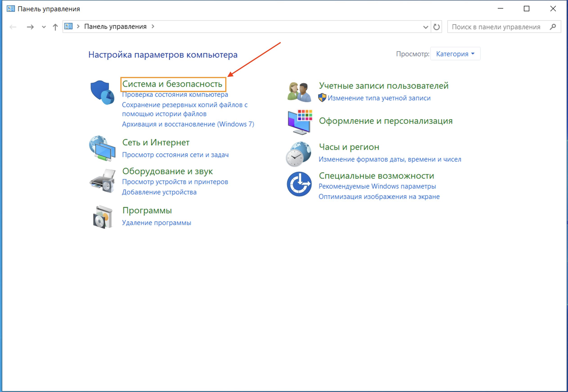The height and width of the screenshot is (392, 568).
Task: Expand the address bar history dropdown
Action: pos(426,27)
